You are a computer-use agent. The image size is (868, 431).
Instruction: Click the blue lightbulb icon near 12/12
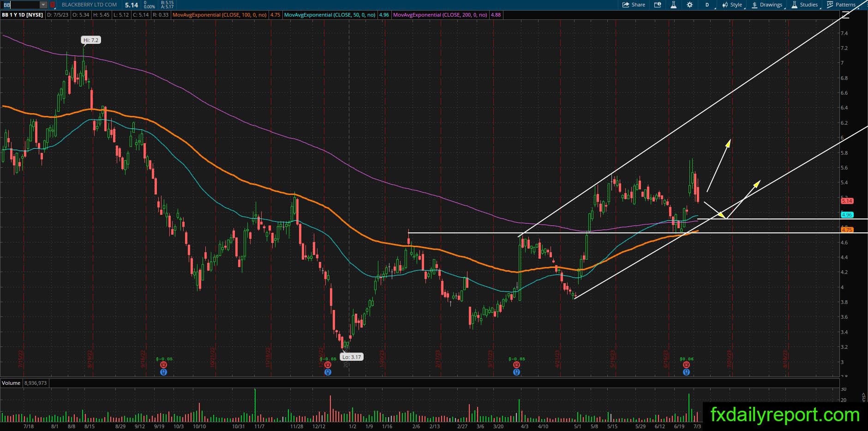click(328, 372)
